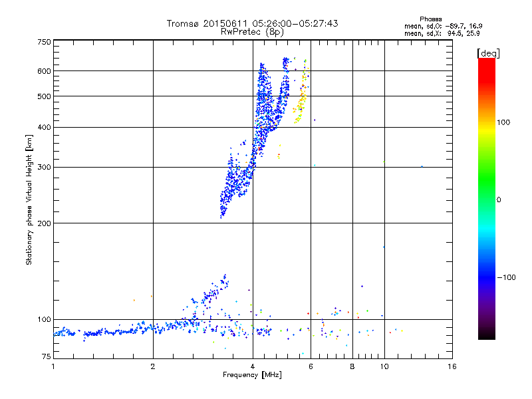Click the y-axis tick label '300'
The width and height of the screenshot is (532, 399).
(x=44, y=168)
